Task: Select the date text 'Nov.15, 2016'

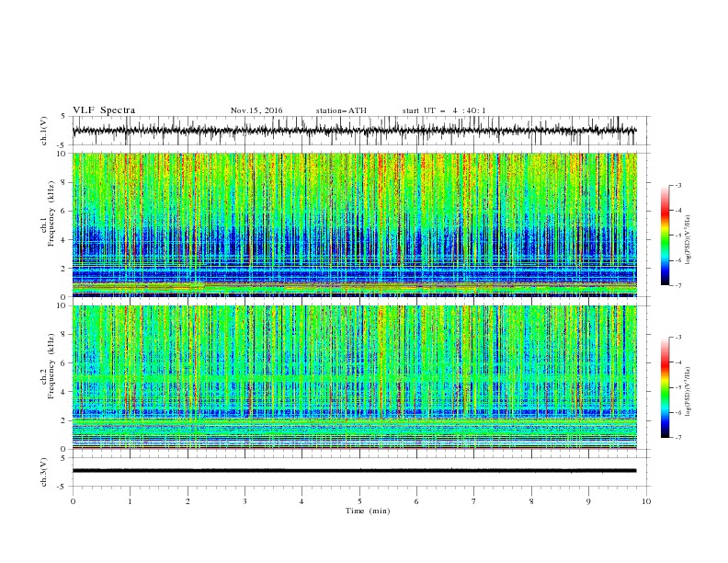Action: tap(256, 110)
